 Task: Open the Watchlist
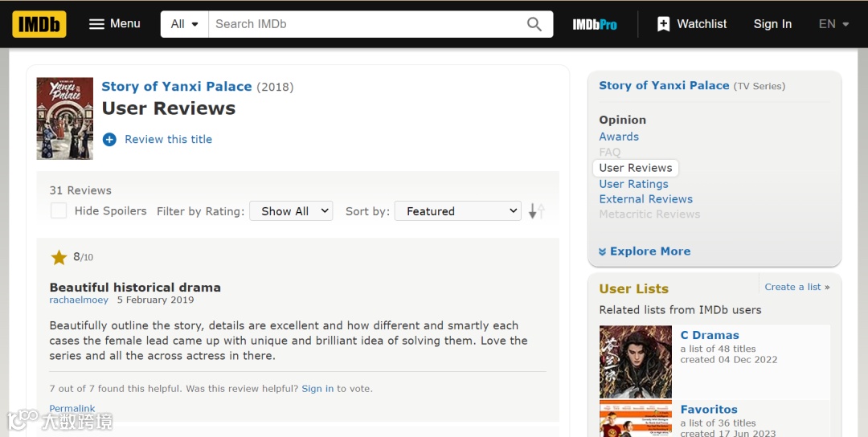[x=692, y=24]
